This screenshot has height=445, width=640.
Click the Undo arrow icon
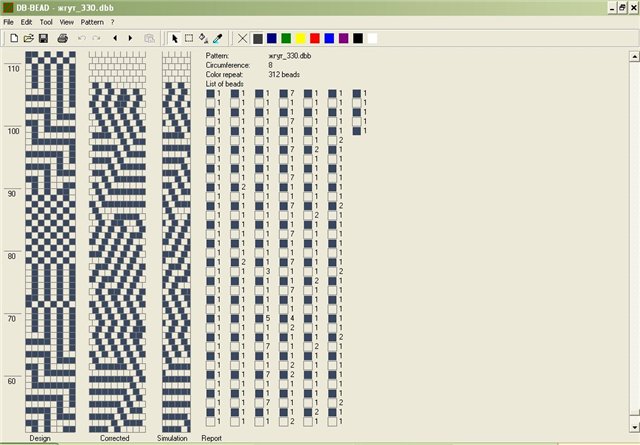(x=82, y=38)
